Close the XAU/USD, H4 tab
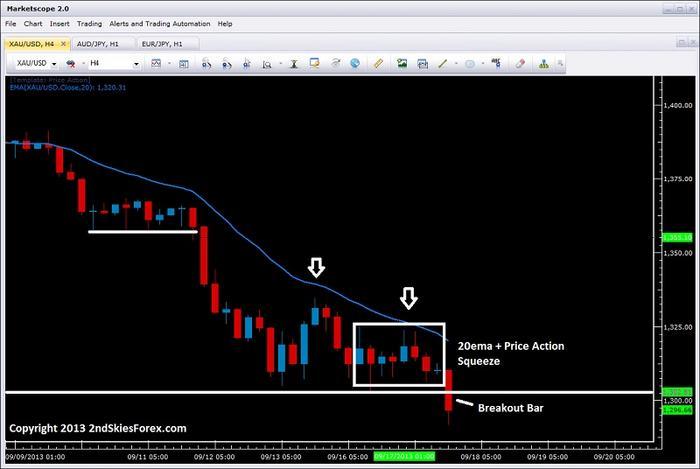 pyautogui.click(x=63, y=44)
